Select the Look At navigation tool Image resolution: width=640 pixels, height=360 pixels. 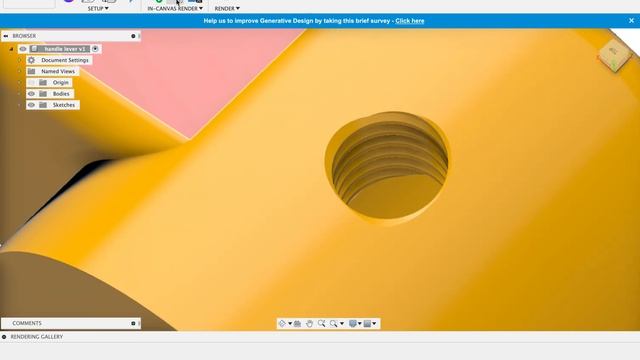[x=298, y=324]
